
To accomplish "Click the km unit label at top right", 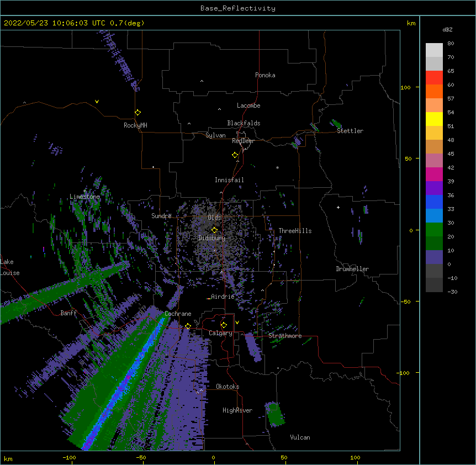I will tap(411, 23).
